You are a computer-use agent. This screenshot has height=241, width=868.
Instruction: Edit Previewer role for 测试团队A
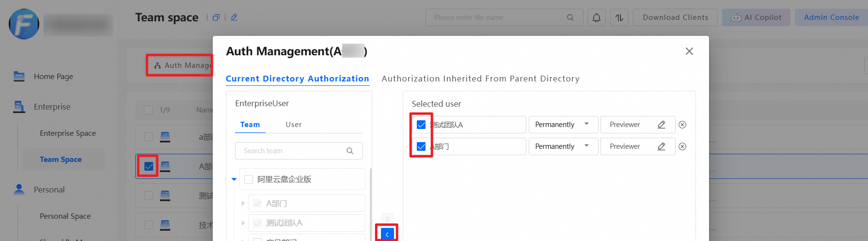click(661, 125)
